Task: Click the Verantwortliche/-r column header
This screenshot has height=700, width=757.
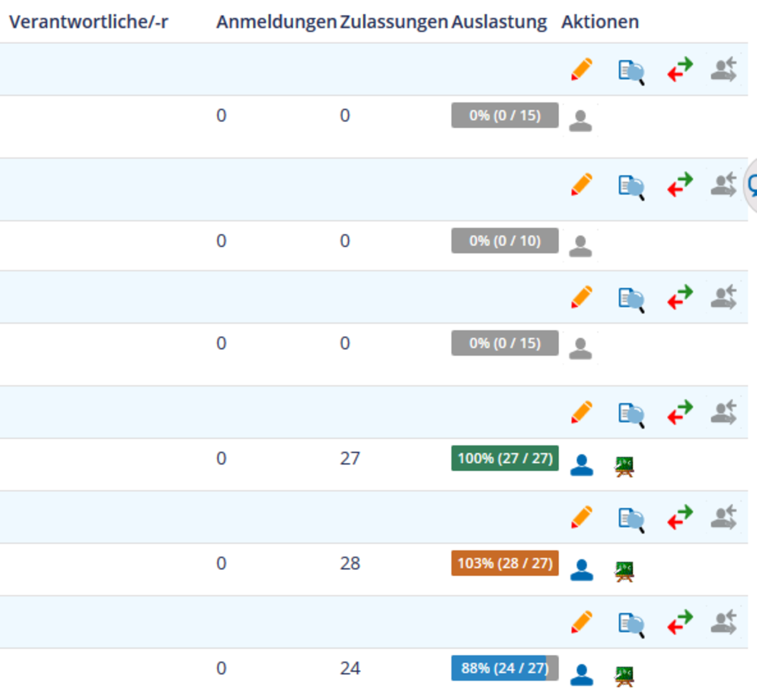Action: pos(89,22)
